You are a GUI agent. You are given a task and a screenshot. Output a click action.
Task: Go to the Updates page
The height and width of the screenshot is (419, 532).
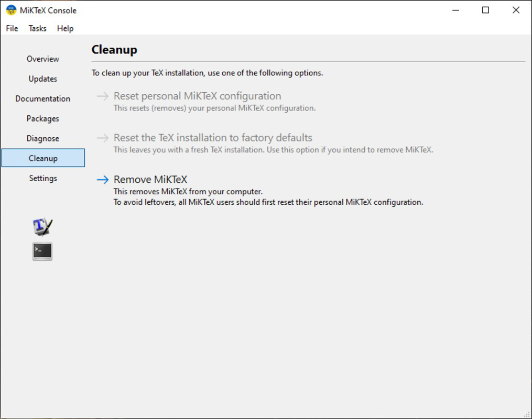pos(43,79)
